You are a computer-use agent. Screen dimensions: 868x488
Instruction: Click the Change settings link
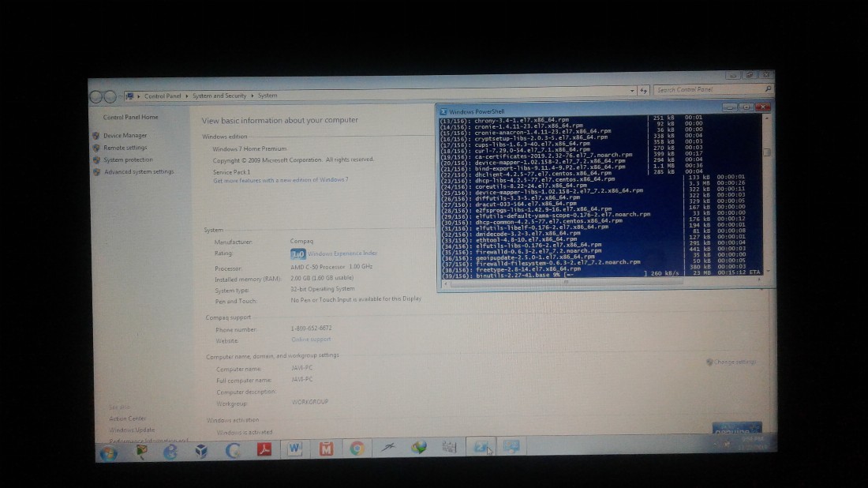(x=735, y=362)
